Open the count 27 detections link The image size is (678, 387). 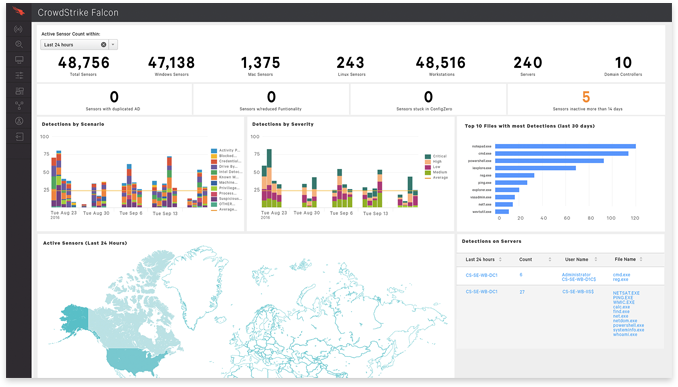point(522,292)
